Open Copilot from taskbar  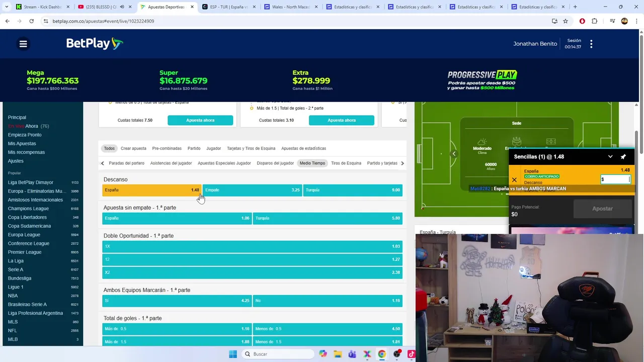point(323,354)
